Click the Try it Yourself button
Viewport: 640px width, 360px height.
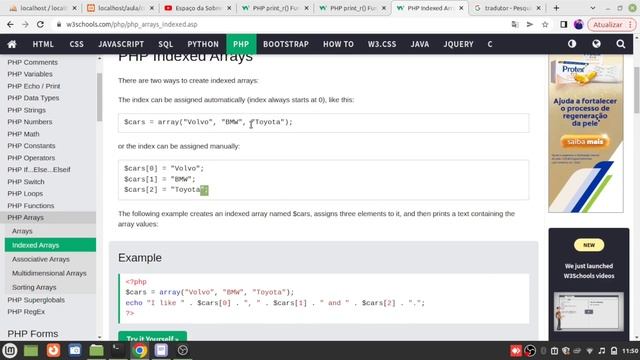coord(153,336)
